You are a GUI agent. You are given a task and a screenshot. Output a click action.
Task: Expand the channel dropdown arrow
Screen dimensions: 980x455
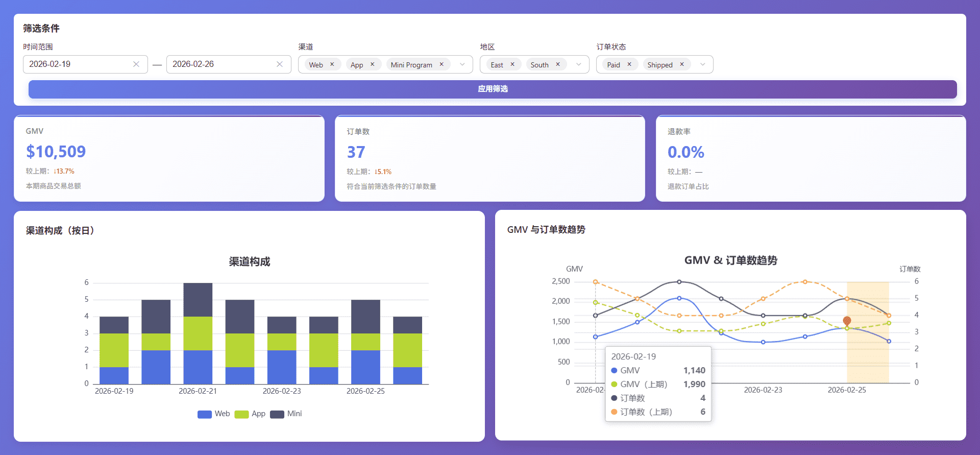point(462,64)
